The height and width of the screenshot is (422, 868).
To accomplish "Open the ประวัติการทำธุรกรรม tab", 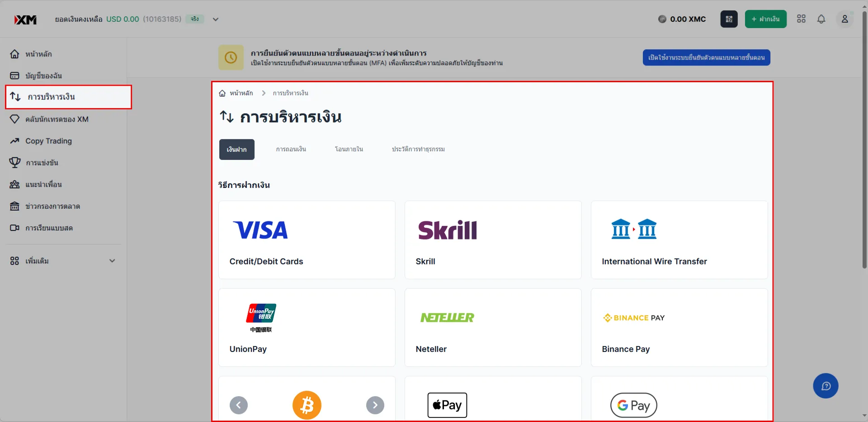I will pos(418,150).
